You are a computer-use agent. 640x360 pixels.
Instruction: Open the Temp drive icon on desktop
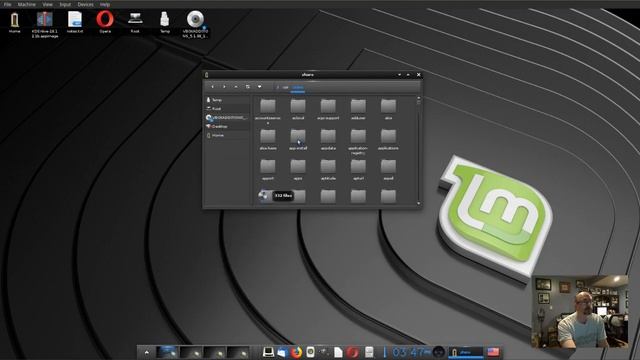[x=164, y=22]
